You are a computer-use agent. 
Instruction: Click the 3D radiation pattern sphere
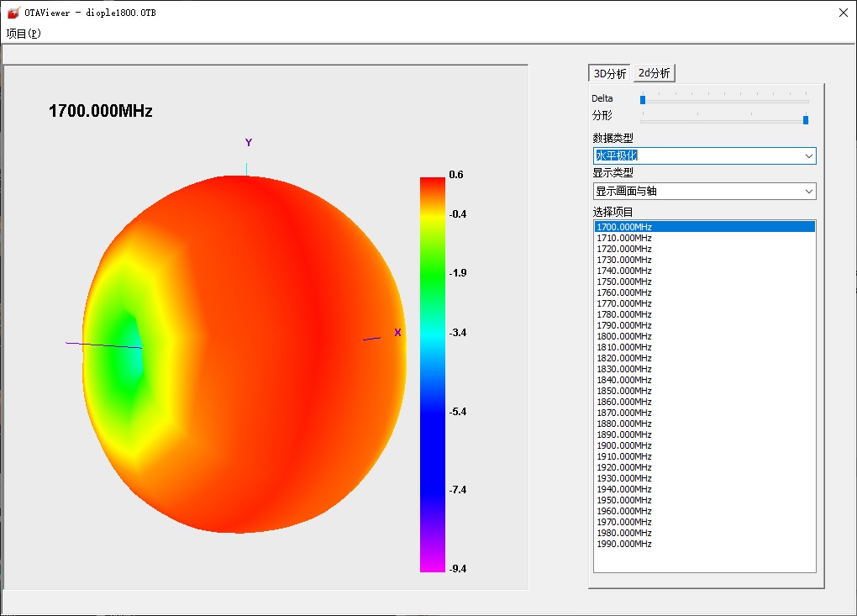pos(244,354)
